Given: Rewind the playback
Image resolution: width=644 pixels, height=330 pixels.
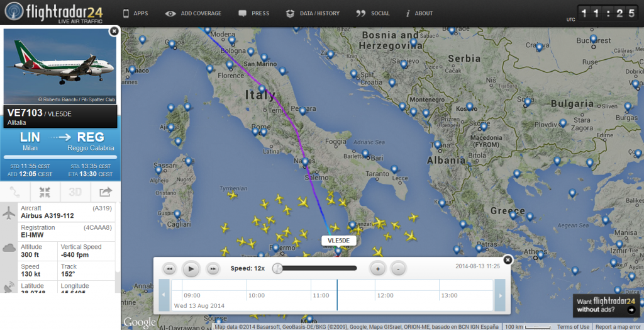Looking at the screenshot, I should pyautogui.click(x=169, y=269).
